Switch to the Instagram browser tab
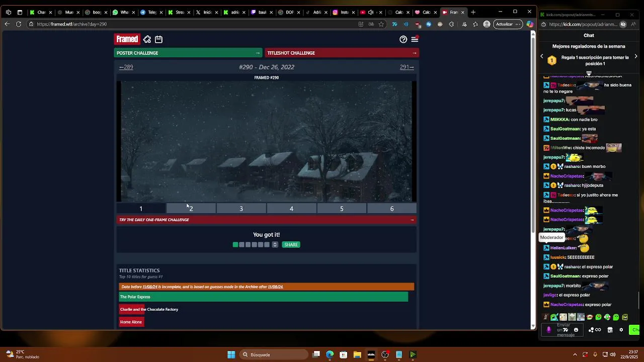 (344, 12)
